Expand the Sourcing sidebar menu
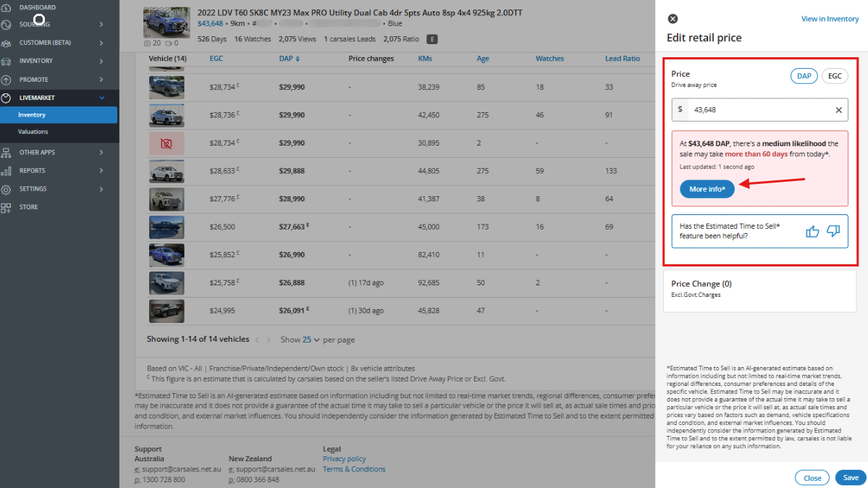The image size is (868, 488). click(x=101, y=25)
